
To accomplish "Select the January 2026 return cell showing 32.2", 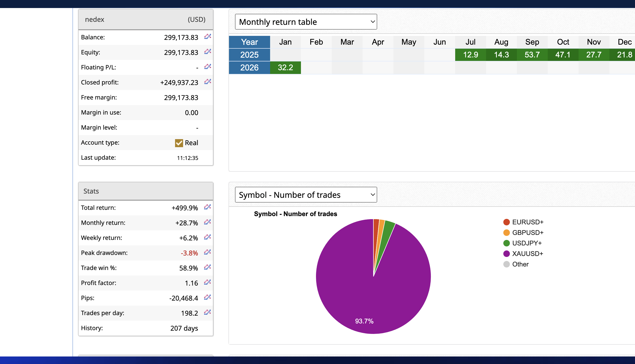I will pyautogui.click(x=285, y=67).
